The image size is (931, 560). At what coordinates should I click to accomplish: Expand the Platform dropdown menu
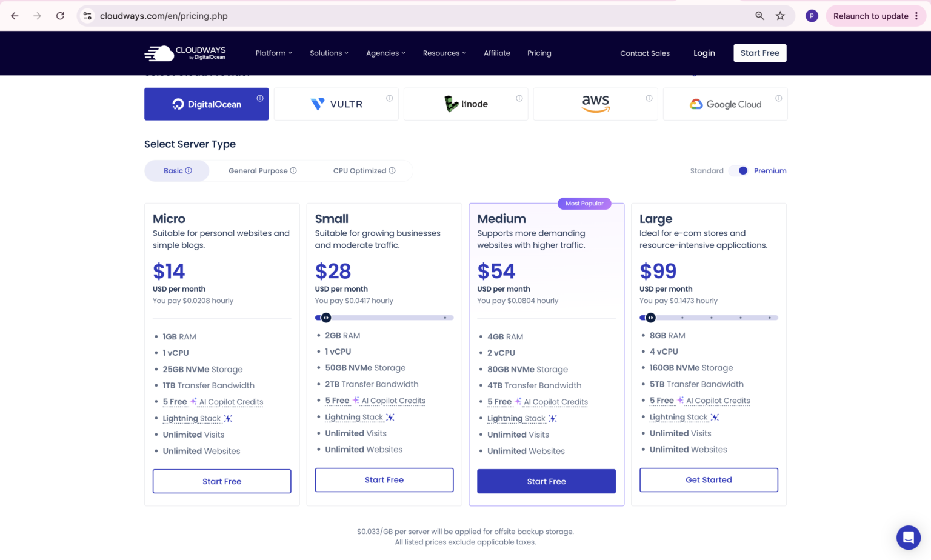[x=274, y=53]
